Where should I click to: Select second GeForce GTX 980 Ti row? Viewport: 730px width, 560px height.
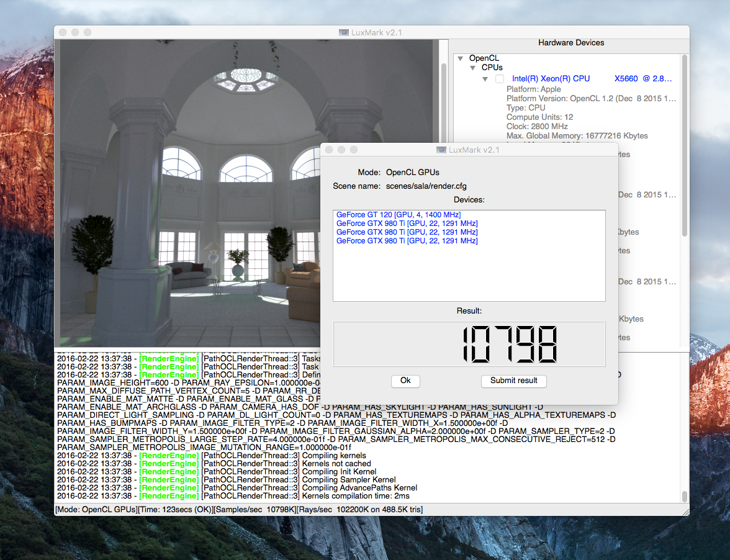(407, 232)
